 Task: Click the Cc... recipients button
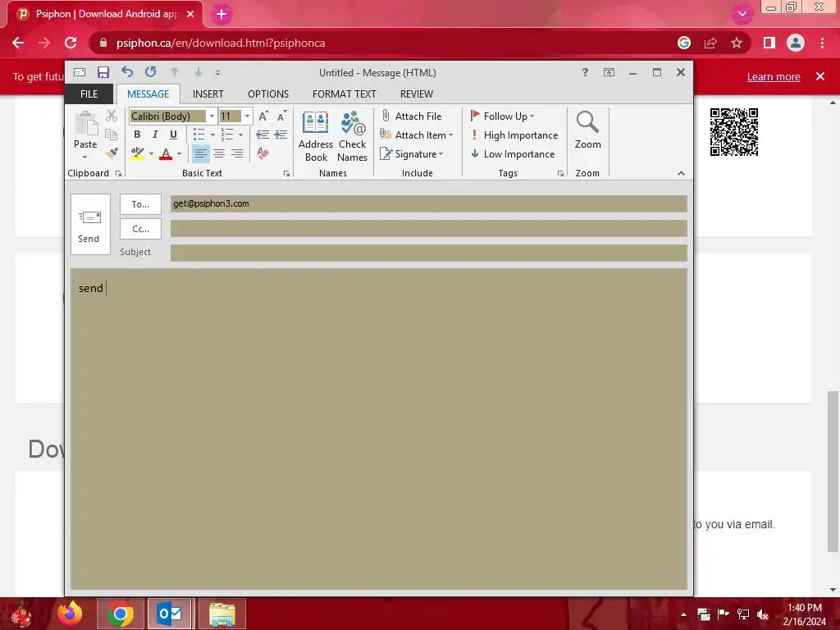(140, 229)
